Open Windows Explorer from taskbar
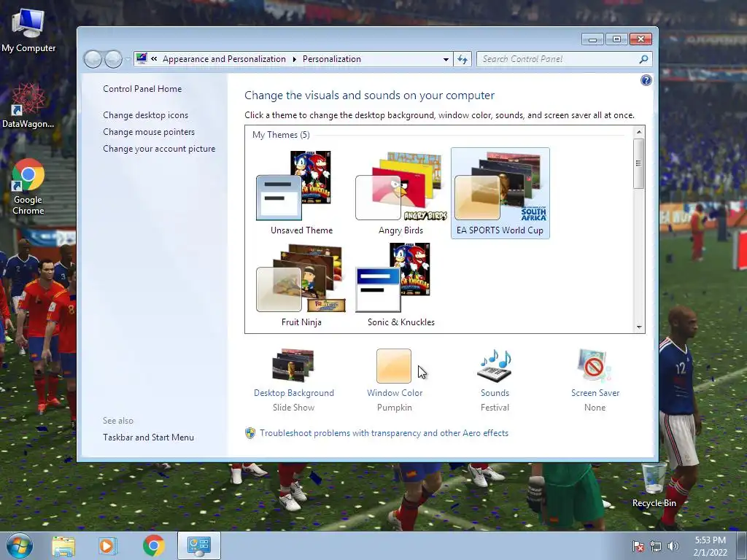747x560 pixels. click(x=63, y=546)
